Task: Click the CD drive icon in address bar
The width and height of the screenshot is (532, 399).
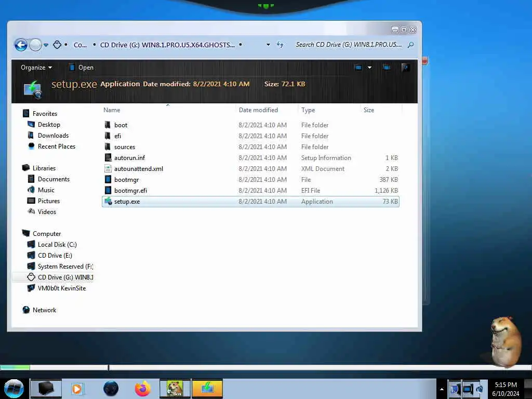Action: 57,45
